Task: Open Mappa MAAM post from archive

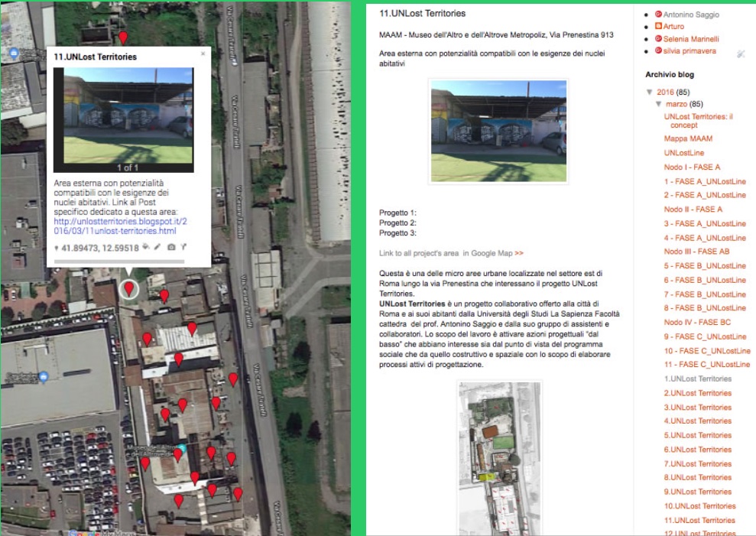Action: [688, 138]
